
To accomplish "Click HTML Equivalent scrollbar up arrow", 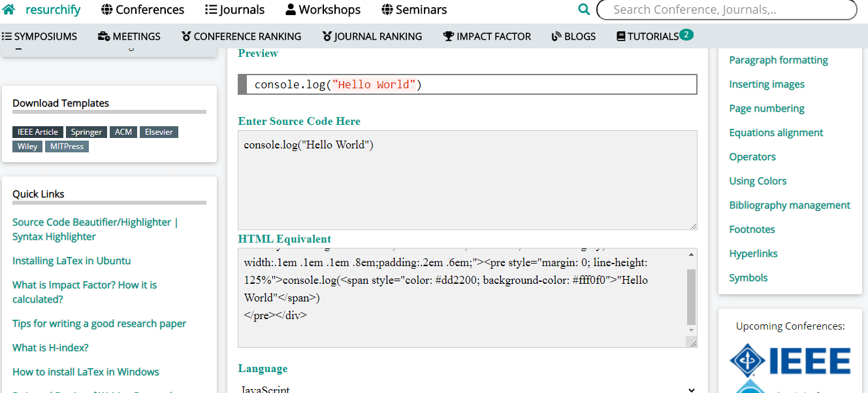I will tap(692, 254).
